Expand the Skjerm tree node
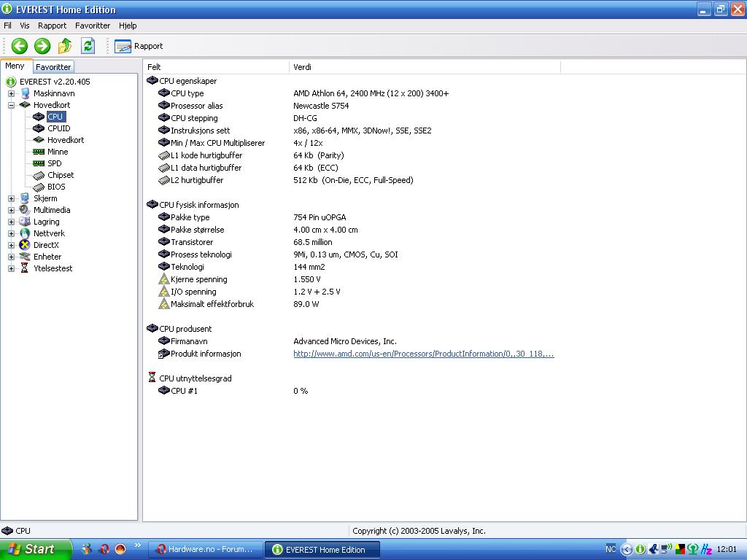747x560 pixels. tap(11, 198)
